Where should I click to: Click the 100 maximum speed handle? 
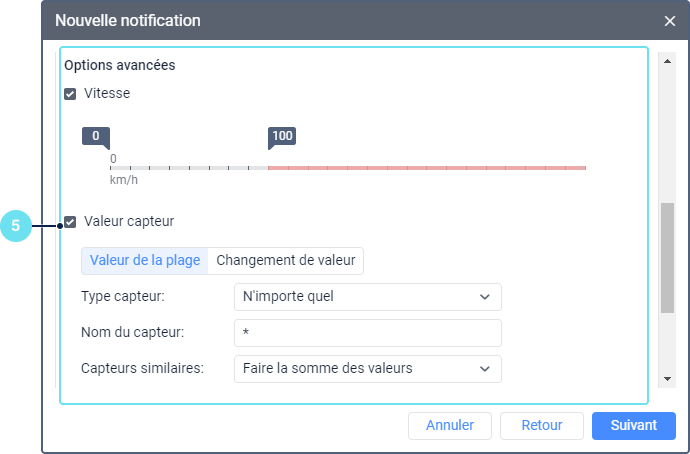click(282, 137)
